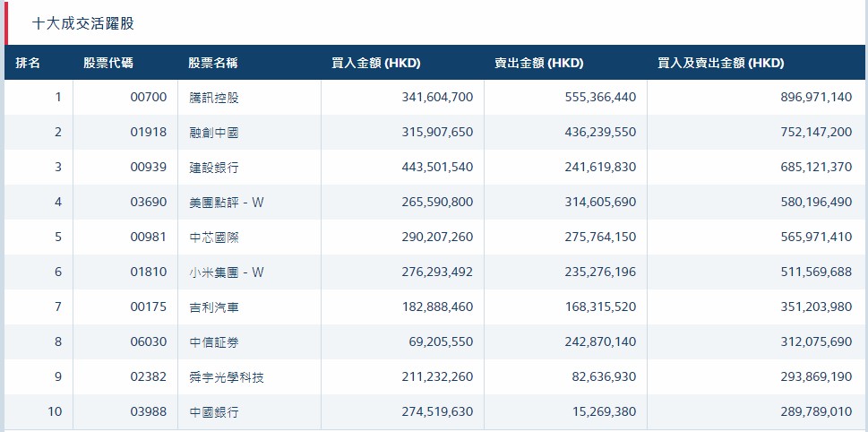Image resolution: width=868 pixels, height=432 pixels.
Task: Click the 買入金額 (HKD) column header
Action: [x=376, y=63]
